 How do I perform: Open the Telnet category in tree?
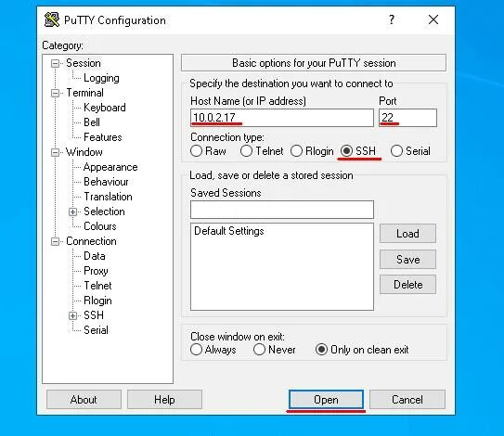pos(97,286)
